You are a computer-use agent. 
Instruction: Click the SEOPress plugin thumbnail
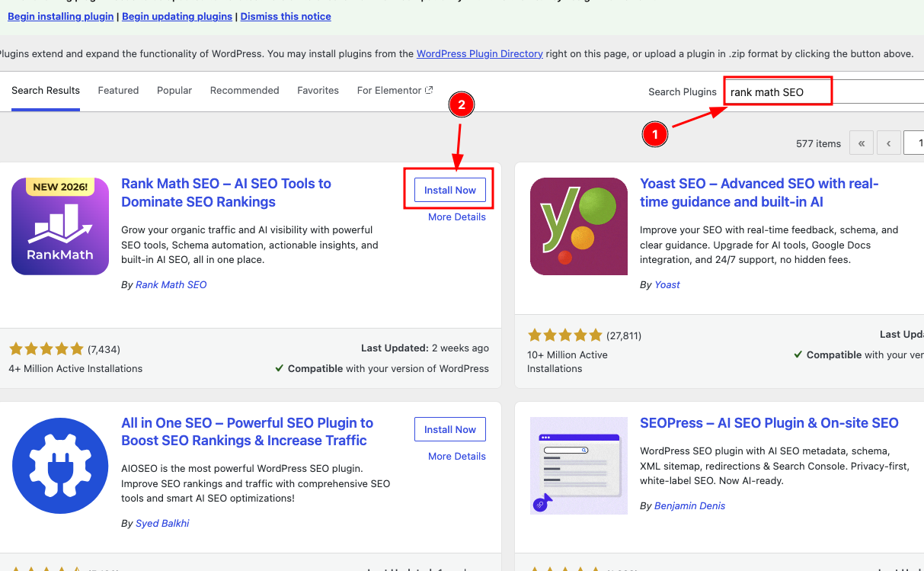tap(579, 466)
